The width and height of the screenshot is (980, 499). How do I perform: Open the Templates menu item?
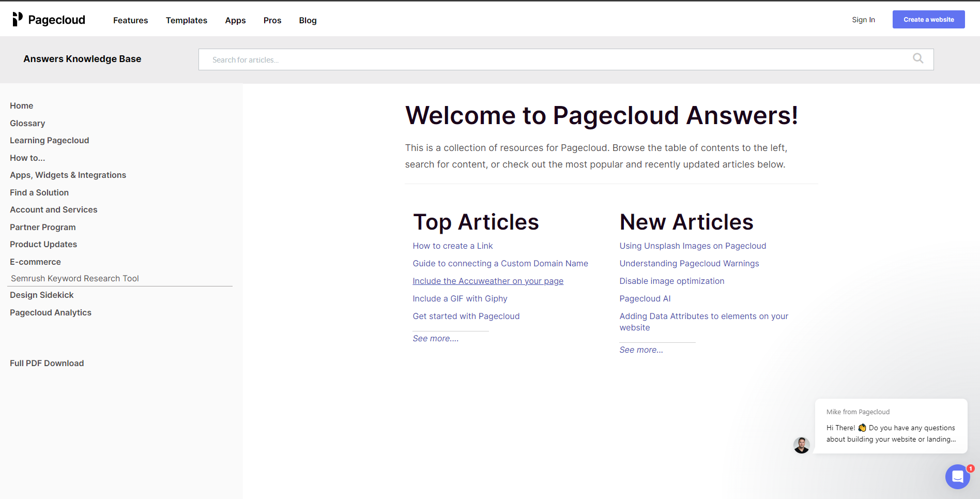[187, 20]
